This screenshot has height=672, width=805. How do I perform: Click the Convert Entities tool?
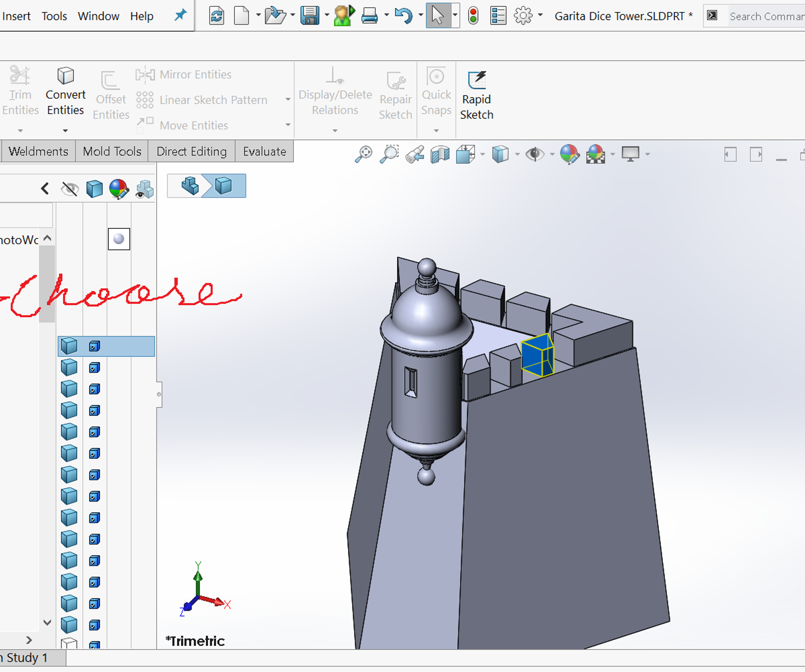pyautogui.click(x=65, y=92)
